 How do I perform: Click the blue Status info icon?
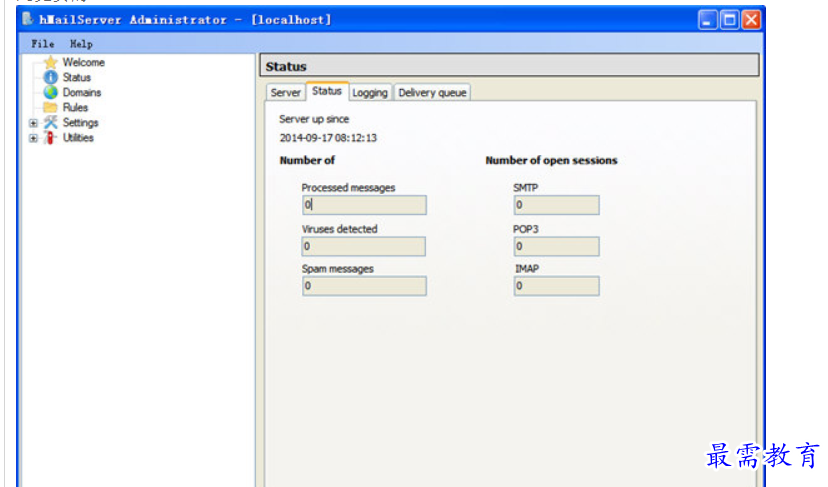coord(51,77)
